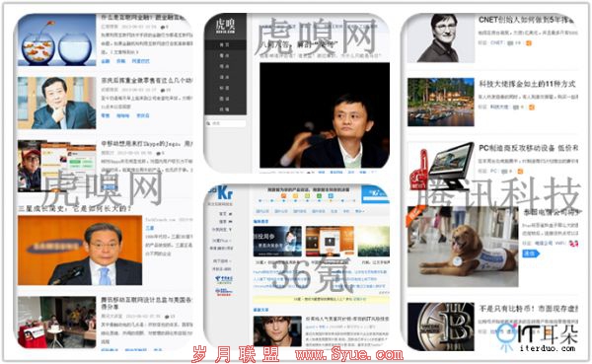Click the 36Kr logo
Viewport: 592px width, 364px height.
click(221, 193)
